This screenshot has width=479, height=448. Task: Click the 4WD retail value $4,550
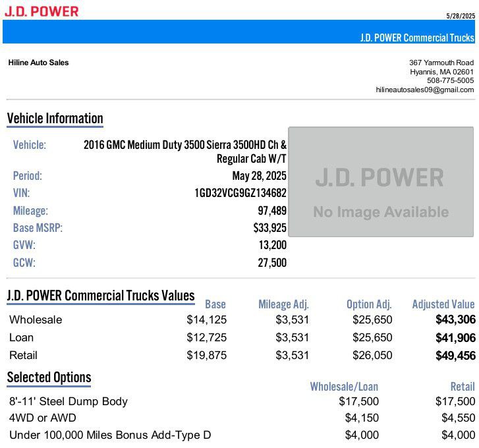[459, 418]
